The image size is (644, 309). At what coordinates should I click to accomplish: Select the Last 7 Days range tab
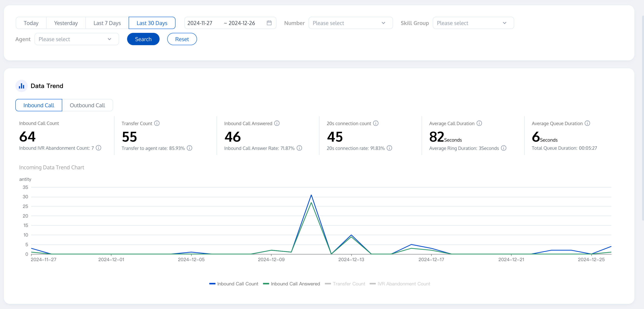tap(107, 23)
